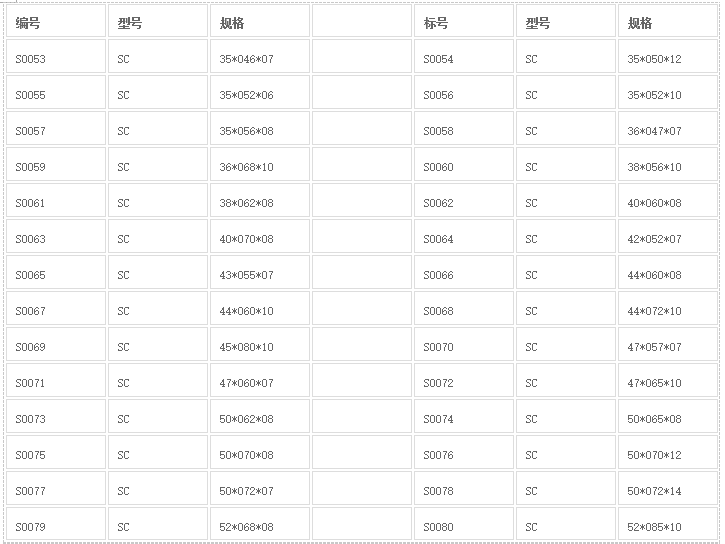This screenshot has height=544, width=725.
Task: Select the cell containing S0054
Action: [463, 59]
